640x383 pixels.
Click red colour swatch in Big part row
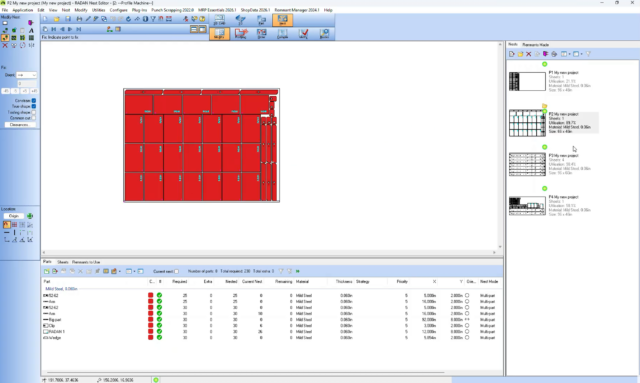click(x=151, y=320)
